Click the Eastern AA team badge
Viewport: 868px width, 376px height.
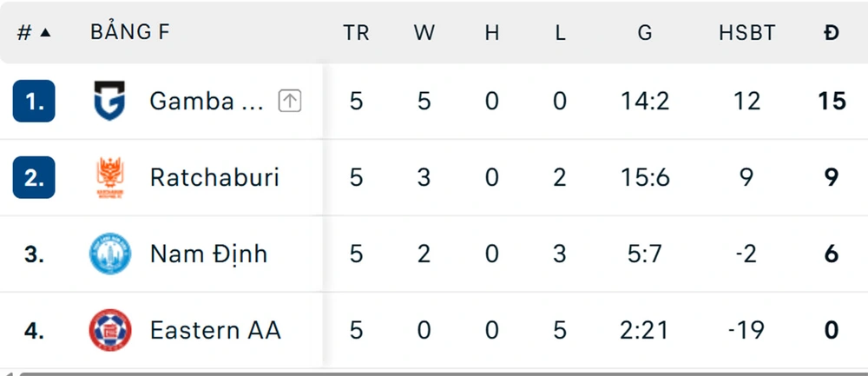pos(109,330)
